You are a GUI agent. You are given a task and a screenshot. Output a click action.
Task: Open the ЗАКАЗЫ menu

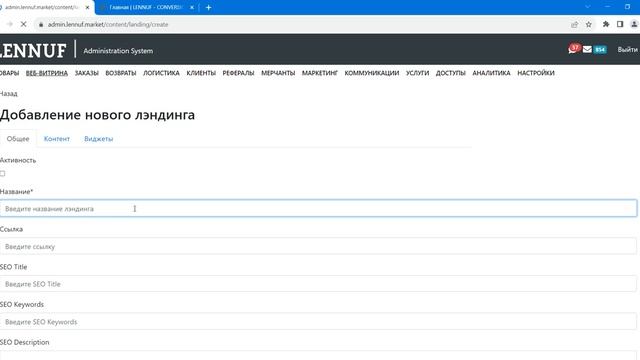click(x=87, y=73)
